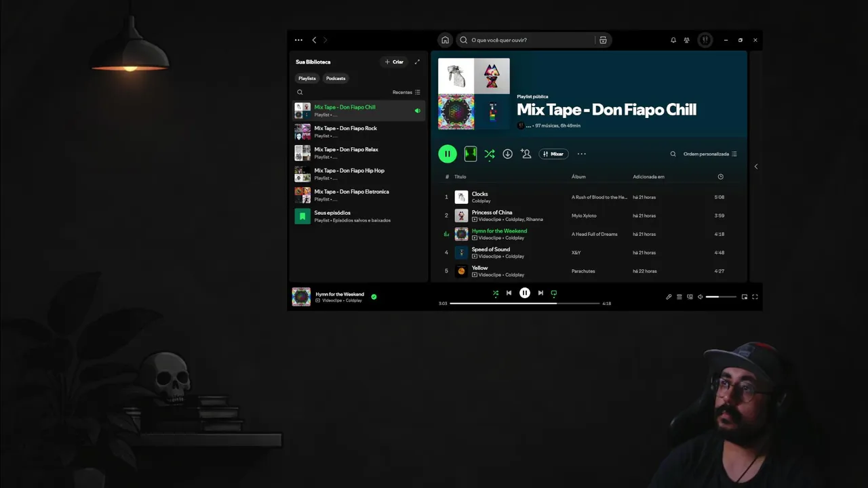Viewport: 868px width, 488px height.
Task: Skip to the previous track
Action: pyautogui.click(x=509, y=293)
